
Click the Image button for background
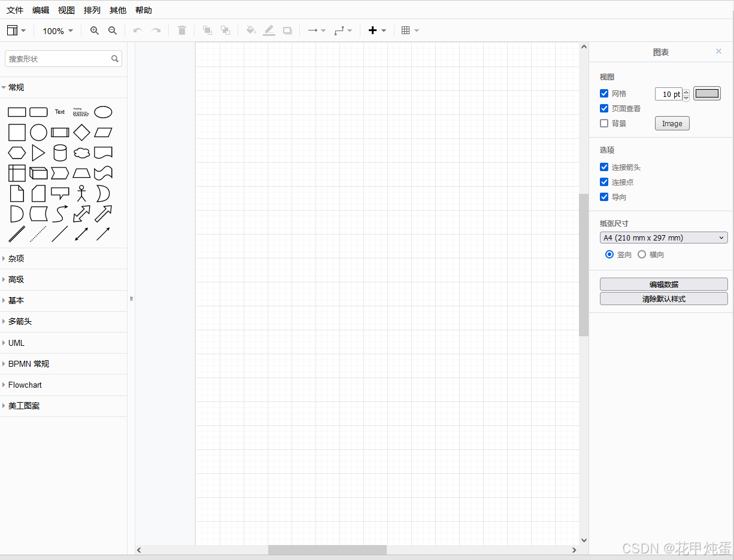[672, 123]
